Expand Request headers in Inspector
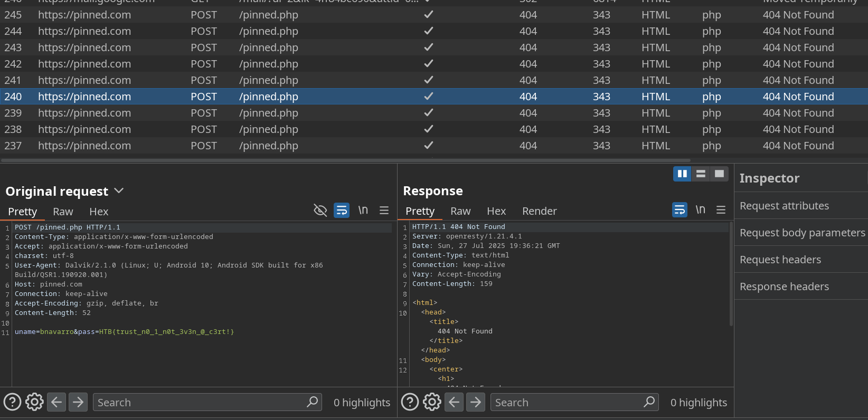868x420 pixels. [x=801, y=260]
